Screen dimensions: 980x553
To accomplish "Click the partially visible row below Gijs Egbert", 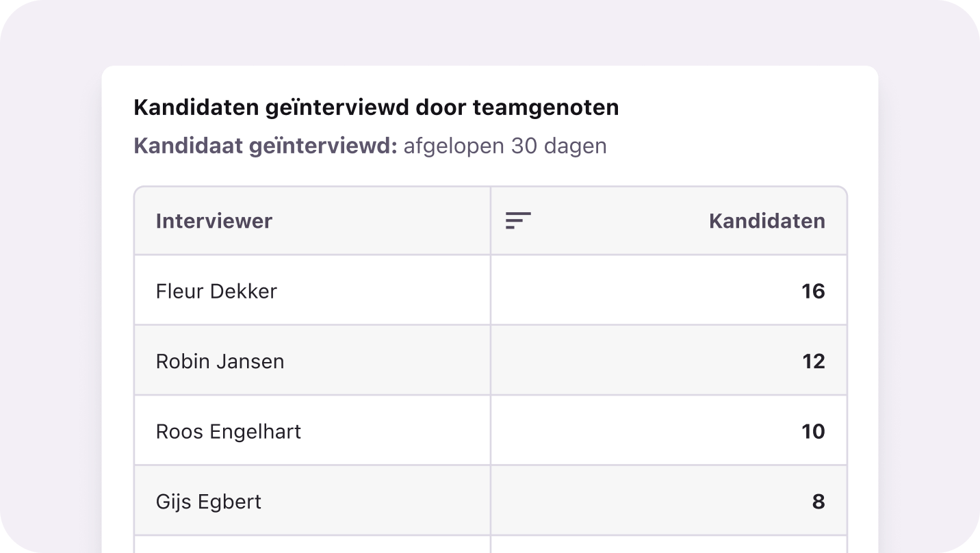I will pos(312,545).
